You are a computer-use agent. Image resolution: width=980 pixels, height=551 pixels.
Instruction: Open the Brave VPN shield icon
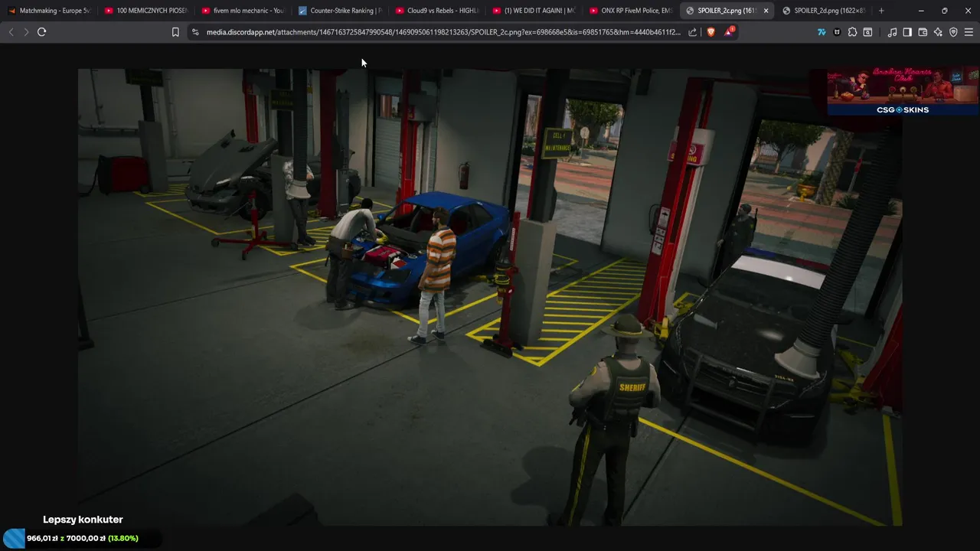[953, 32]
